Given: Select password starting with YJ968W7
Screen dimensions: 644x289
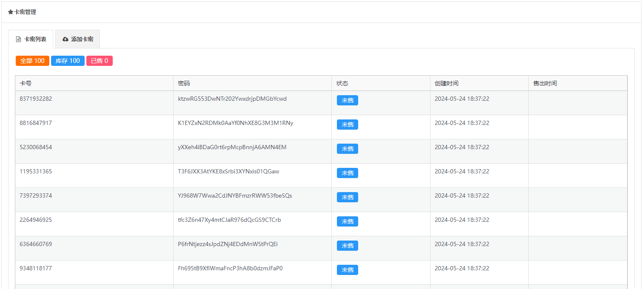Looking at the screenshot, I should click(235, 196).
